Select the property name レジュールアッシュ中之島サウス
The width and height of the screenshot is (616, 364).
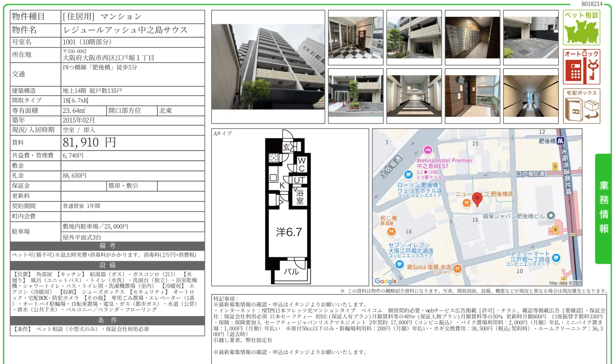pyautogui.click(x=125, y=30)
